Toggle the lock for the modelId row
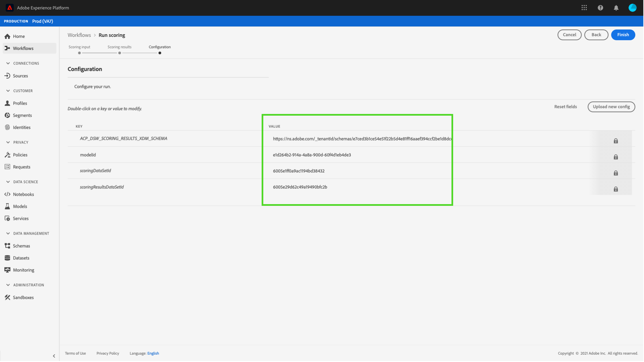The width and height of the screenshot is (644, 362). [x=615, y=157]
